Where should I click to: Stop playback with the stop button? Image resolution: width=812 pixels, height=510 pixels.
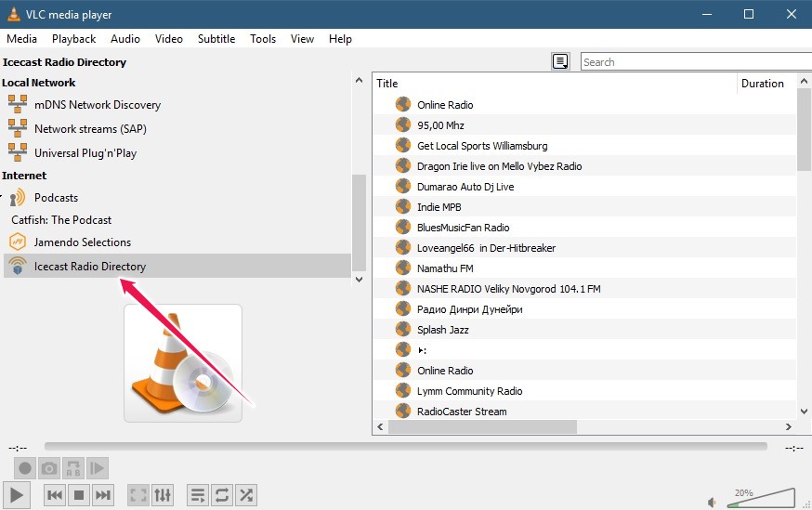click(79, 495)
